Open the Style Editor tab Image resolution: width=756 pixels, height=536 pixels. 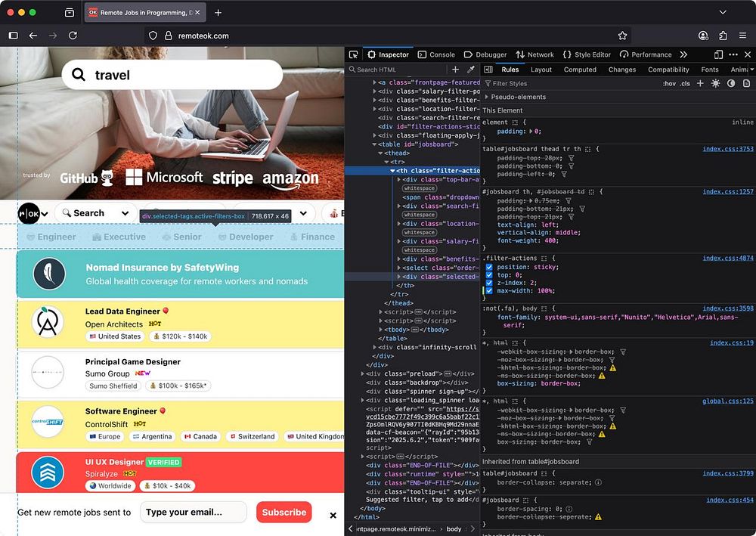click(587, 54)
